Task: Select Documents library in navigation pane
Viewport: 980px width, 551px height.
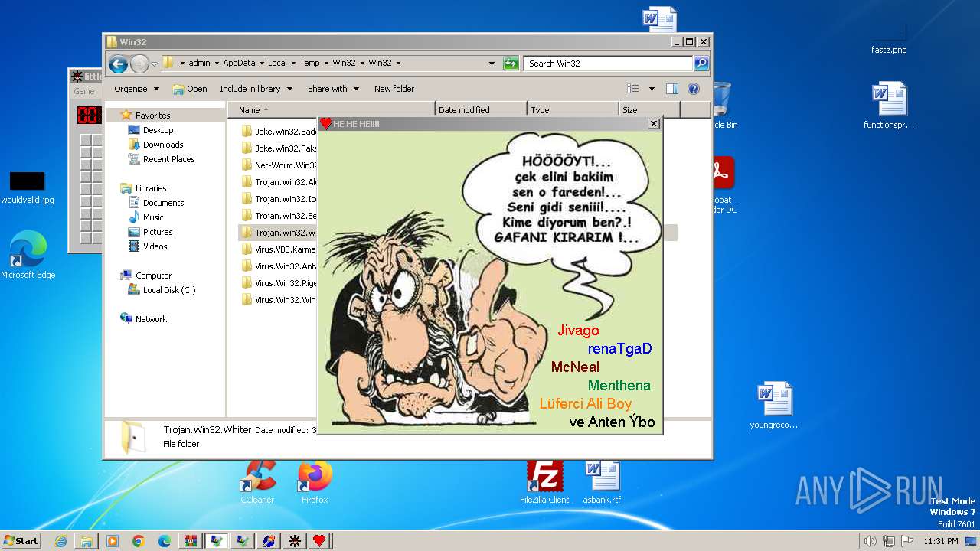Action: (163, 203)
